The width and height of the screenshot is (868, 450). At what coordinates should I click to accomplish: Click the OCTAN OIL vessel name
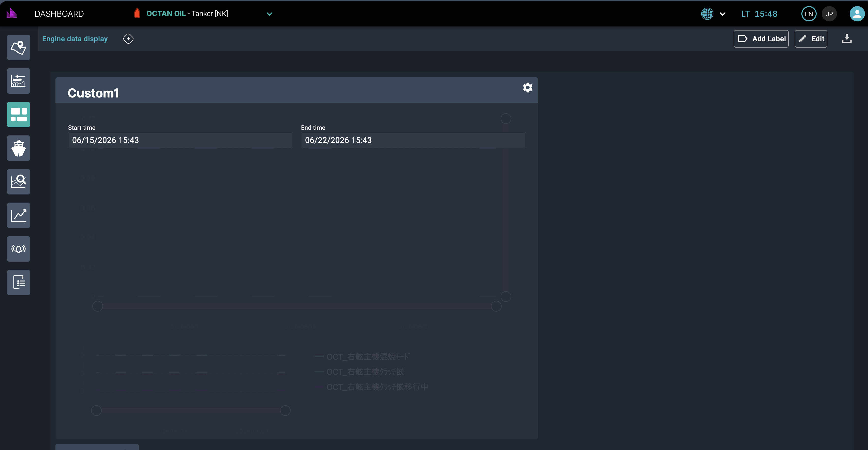coord(166,13)
